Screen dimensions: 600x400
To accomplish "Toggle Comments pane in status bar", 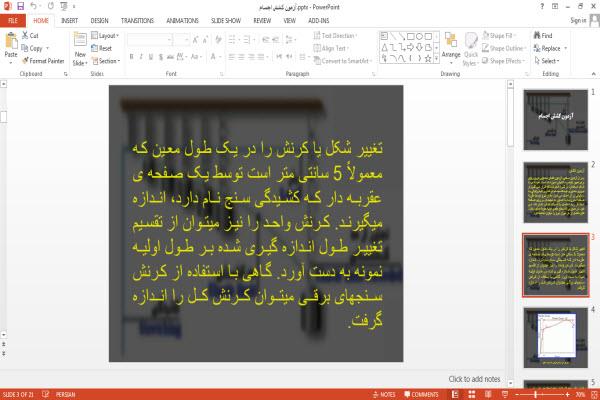I will tap(421, 394).
